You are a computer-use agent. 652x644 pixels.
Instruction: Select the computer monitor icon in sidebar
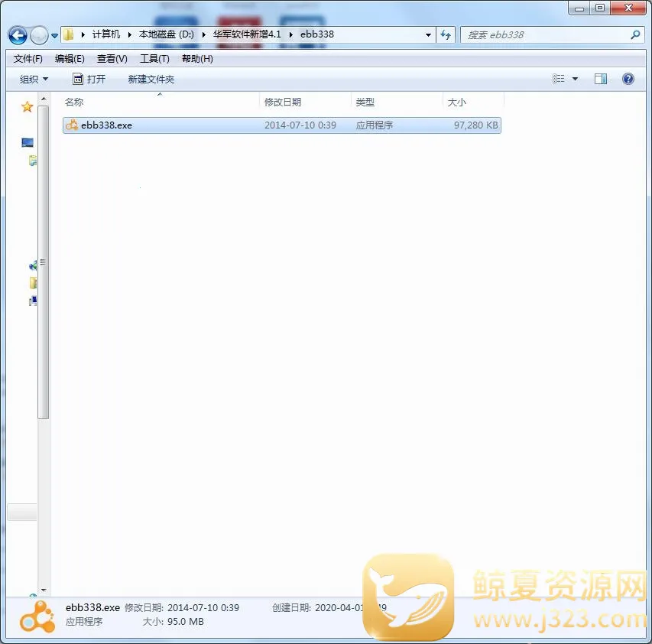point(28,143)
